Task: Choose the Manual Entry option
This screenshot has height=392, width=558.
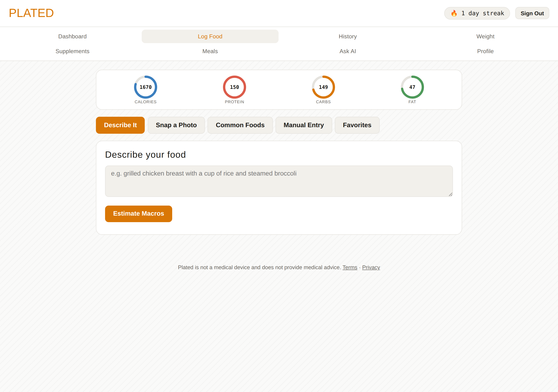Action: 304,125
